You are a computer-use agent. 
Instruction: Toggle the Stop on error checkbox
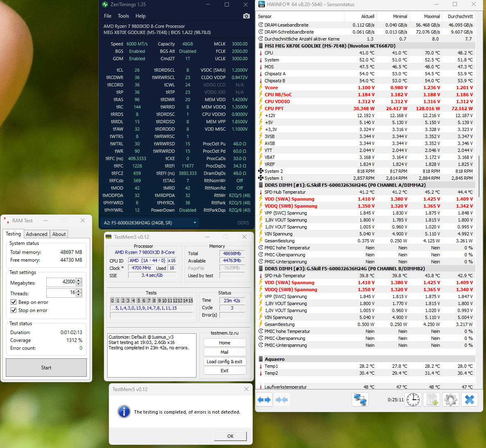pyautogui.click(x=14, y=310)
